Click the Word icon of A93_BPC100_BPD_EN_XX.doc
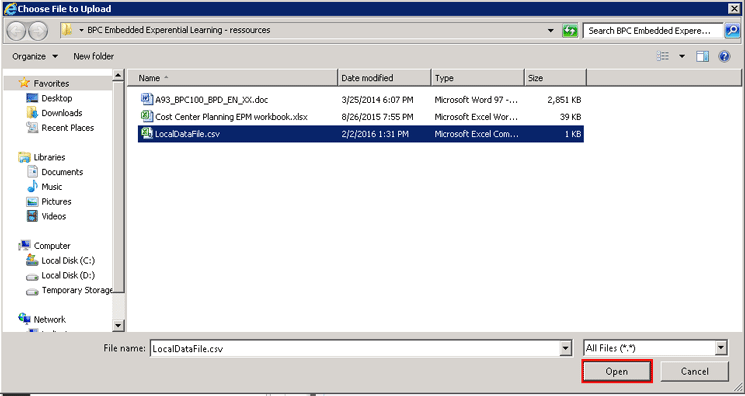 (x=146, y=99)
